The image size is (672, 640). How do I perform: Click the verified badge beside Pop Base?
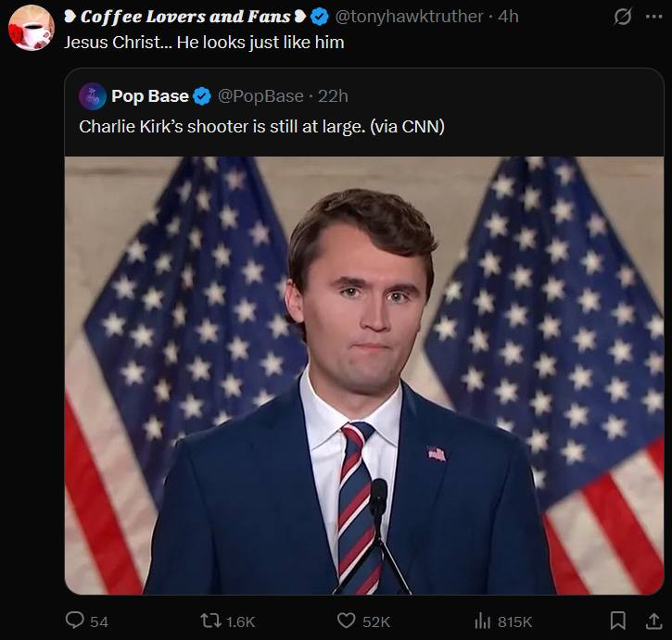click(201, 96)
